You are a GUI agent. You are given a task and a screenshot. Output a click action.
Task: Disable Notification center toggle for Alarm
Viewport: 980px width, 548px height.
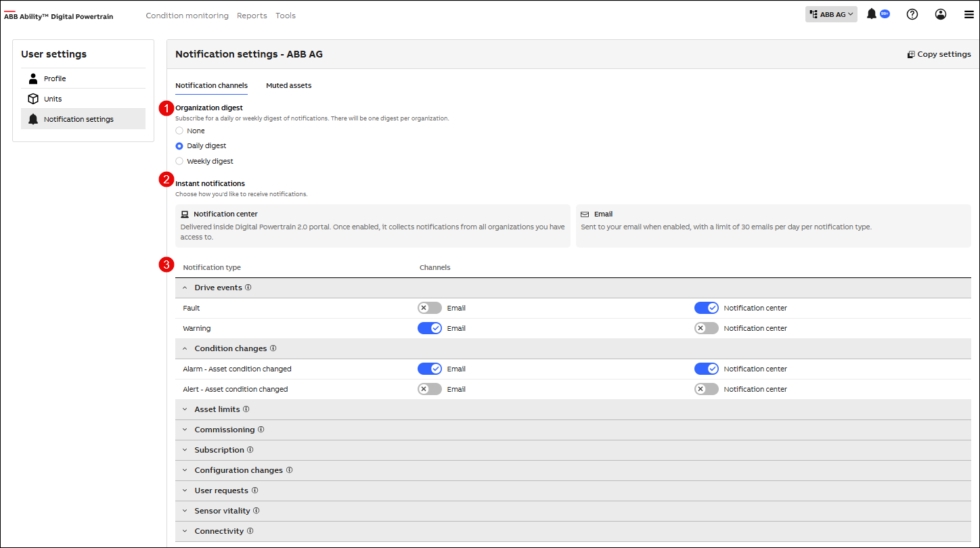[706, 369]
